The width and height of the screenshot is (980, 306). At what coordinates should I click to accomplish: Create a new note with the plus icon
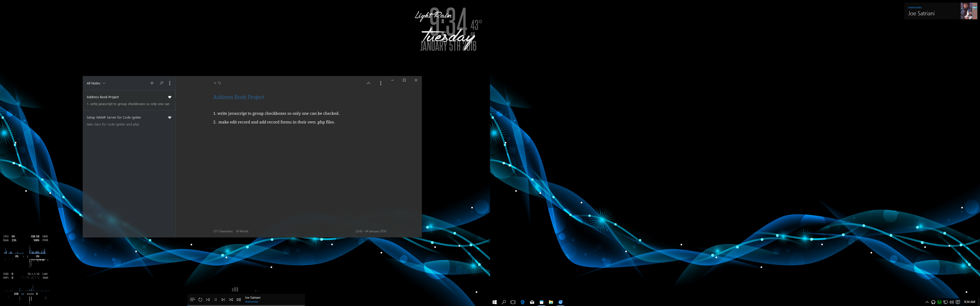(x=152, y=83)
